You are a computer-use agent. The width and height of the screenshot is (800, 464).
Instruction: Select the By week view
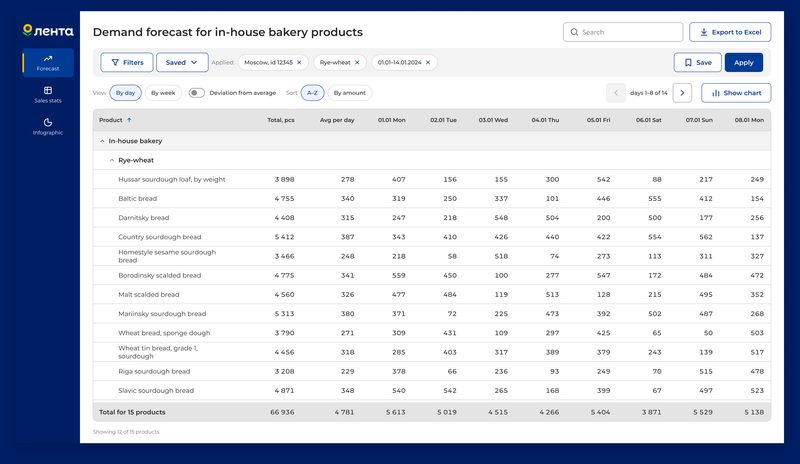[163, 93]
